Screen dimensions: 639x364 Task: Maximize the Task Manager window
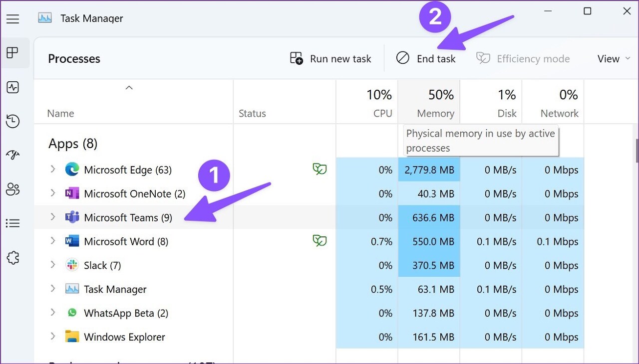click(588, 11)
